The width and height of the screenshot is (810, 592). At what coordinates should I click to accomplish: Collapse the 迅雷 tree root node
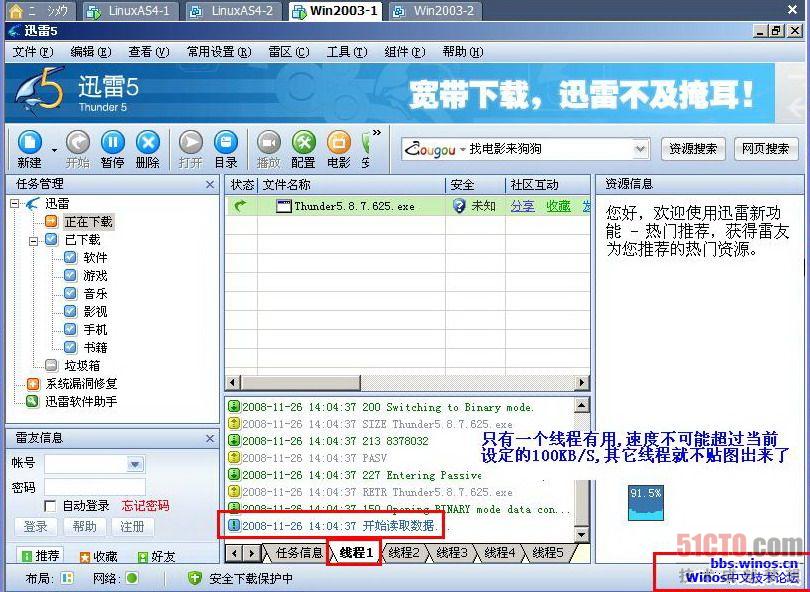14,204
